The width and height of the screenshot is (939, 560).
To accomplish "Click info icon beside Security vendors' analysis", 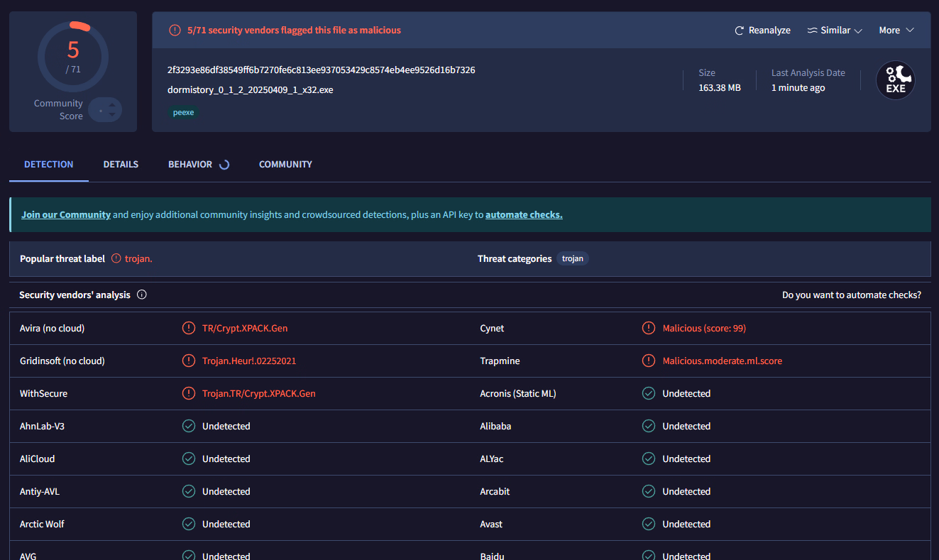I will click(x=142, y=295).
